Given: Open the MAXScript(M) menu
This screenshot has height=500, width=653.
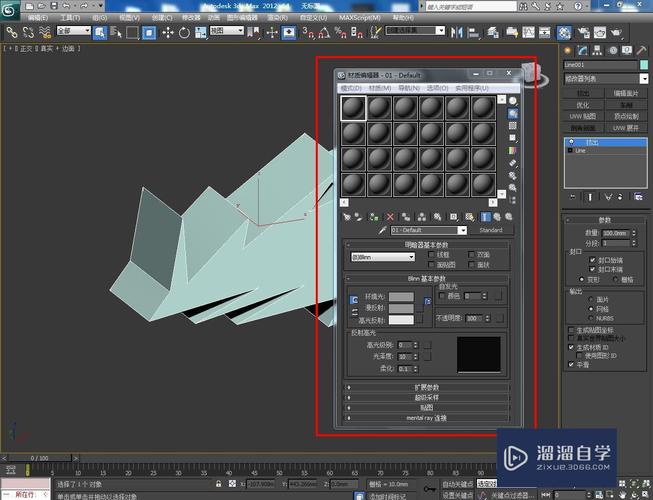Looking at the screenshot, I should click(x=359, y=18).
